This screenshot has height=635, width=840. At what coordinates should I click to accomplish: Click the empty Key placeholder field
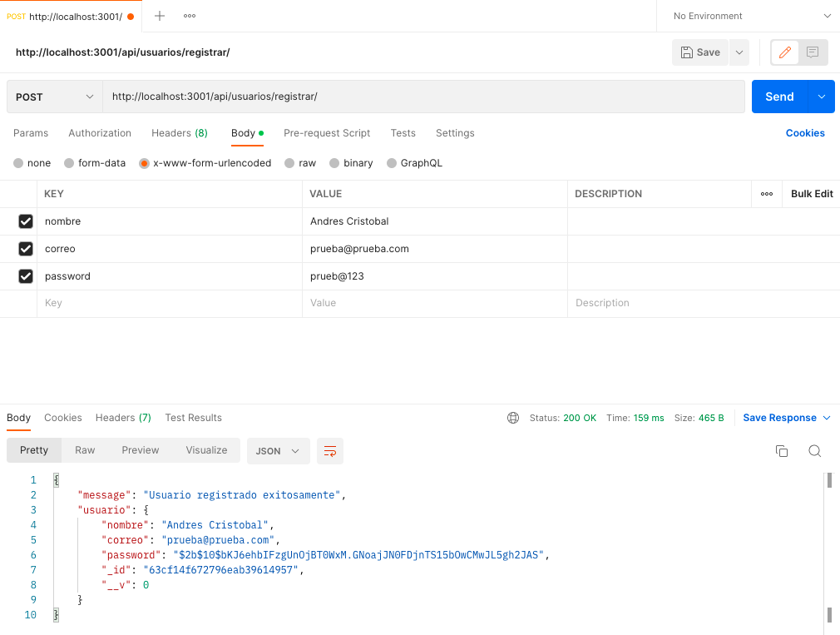click(170, 303)
